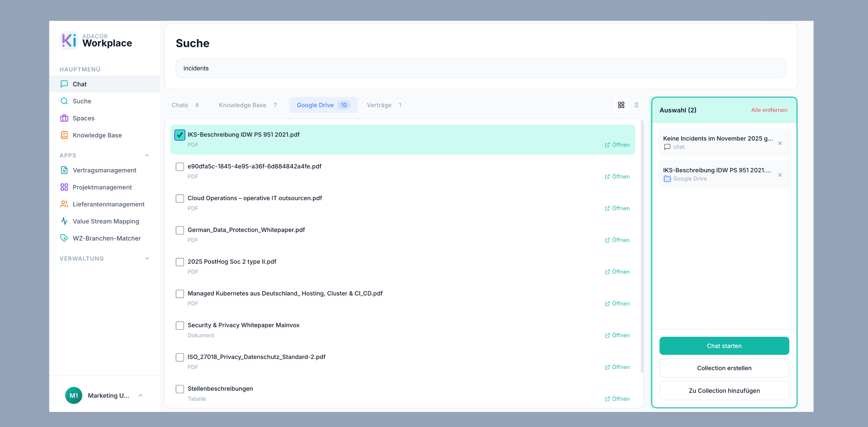Click Google Drive folder icon in Auswahl

tap(667, 179)
